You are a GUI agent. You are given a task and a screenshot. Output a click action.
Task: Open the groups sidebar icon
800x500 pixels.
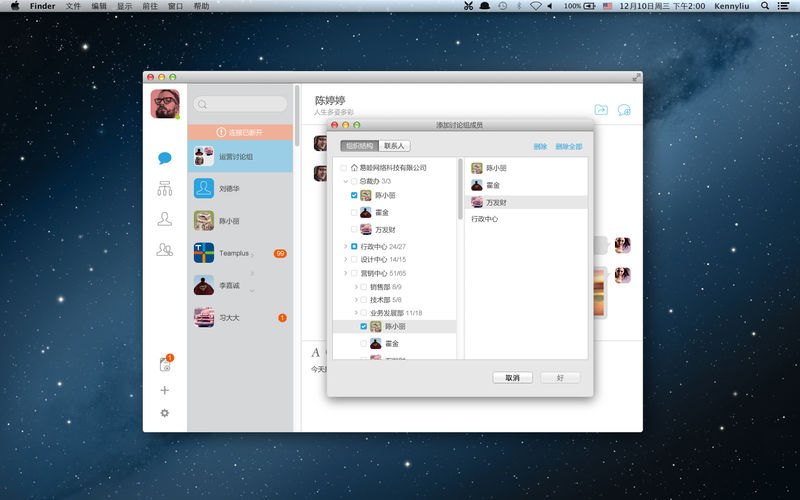tap(165, 250)
